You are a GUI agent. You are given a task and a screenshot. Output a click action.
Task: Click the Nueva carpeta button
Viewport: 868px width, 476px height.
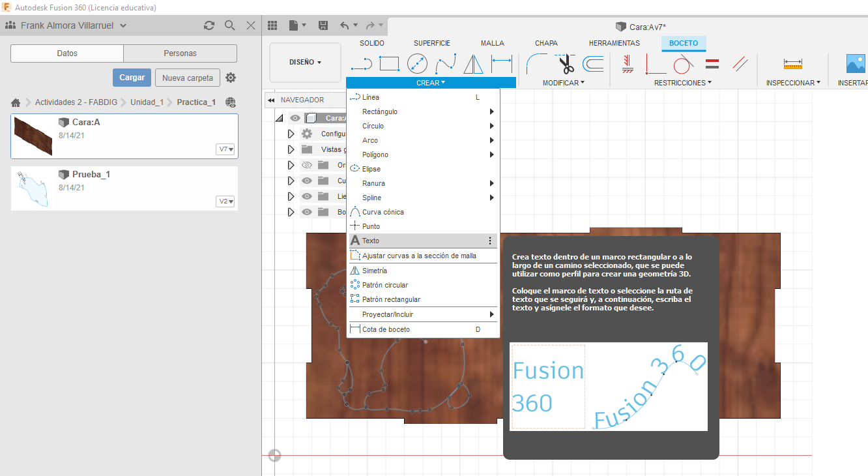188,78
